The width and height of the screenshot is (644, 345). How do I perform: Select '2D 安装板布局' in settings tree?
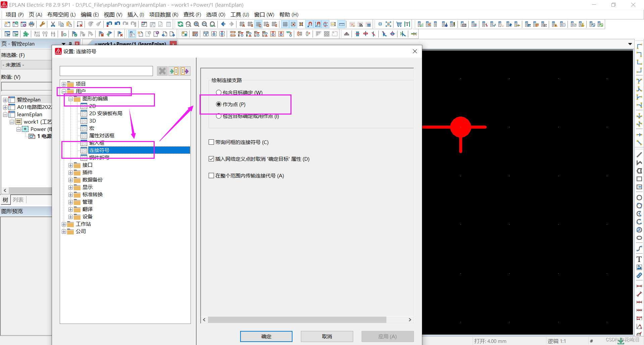tap(106, 114)
